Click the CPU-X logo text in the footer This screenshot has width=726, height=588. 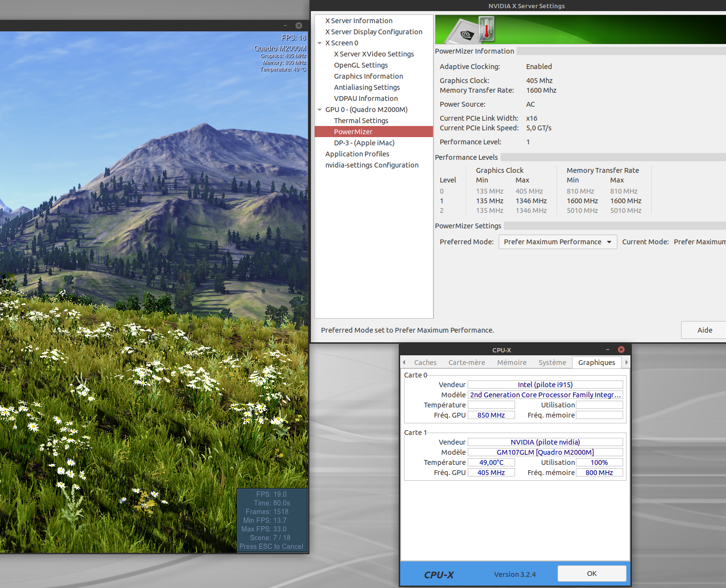click(439, 574)
